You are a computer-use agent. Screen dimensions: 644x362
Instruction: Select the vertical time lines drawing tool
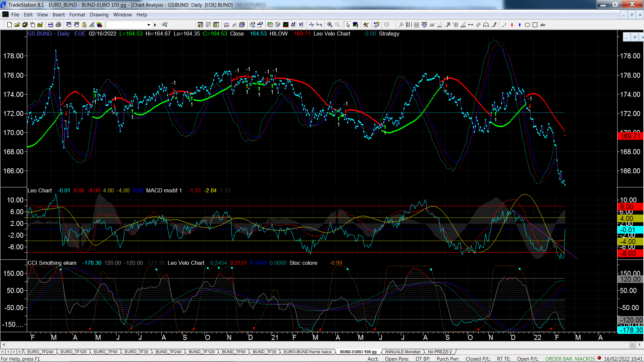409,24
